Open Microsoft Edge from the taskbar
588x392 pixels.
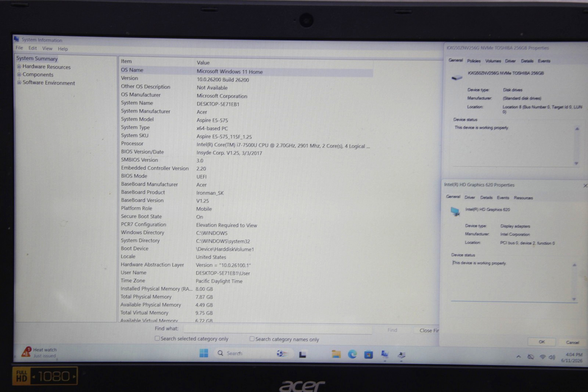click(x=352, y=354)
